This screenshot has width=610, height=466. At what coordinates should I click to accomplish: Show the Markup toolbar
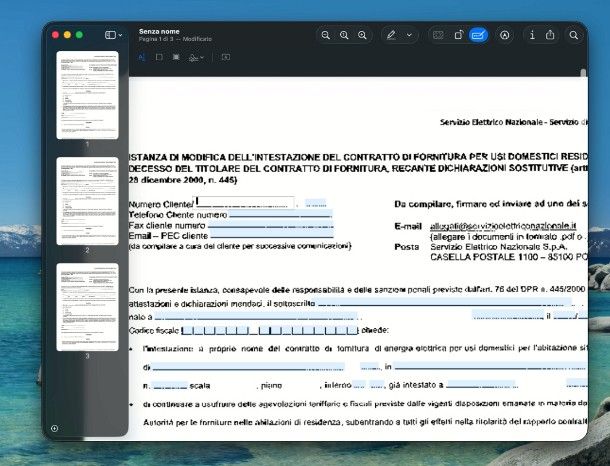click(x=505, y=35)
